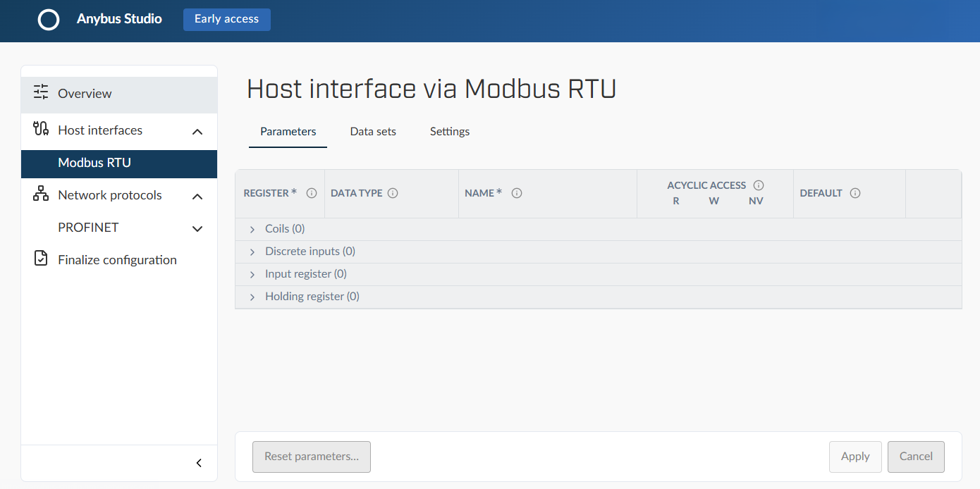The height and width of the screenshot is (489, 980).
Task: Click the Overview sliders icon
Action: (x=41, y=92)
